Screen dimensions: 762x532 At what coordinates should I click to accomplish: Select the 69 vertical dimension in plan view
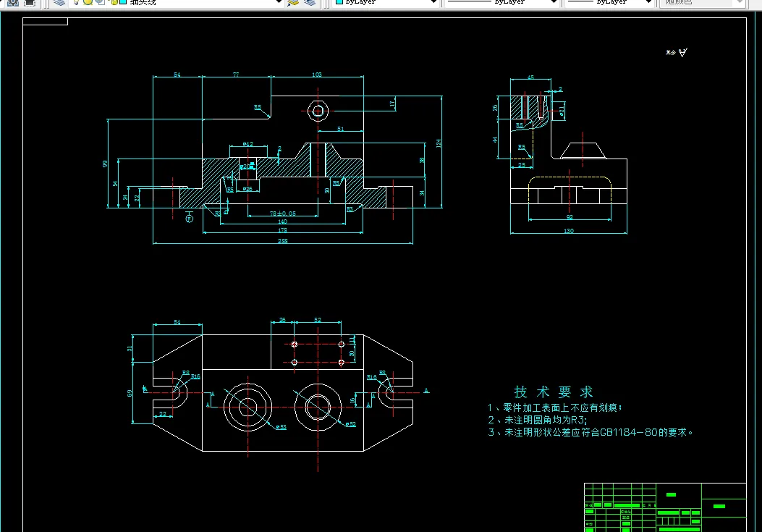tap(130, 394)
